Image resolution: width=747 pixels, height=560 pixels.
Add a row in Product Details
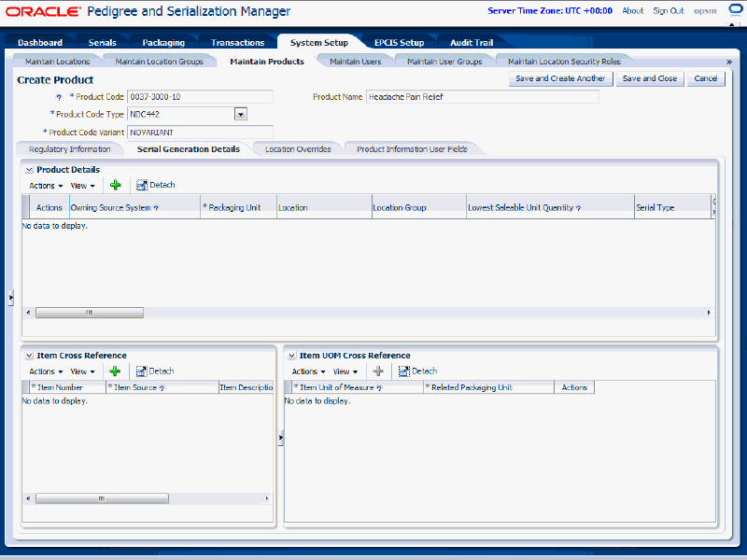115,185
